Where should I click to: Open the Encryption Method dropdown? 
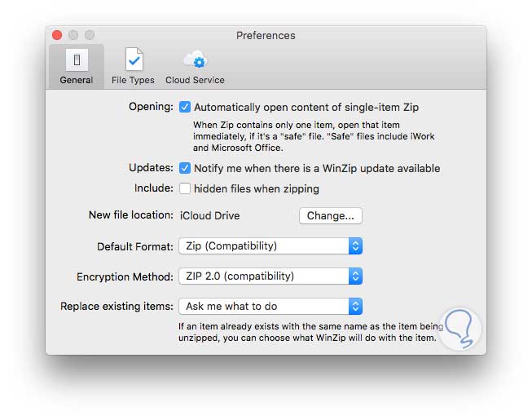(x=270, y=276)
